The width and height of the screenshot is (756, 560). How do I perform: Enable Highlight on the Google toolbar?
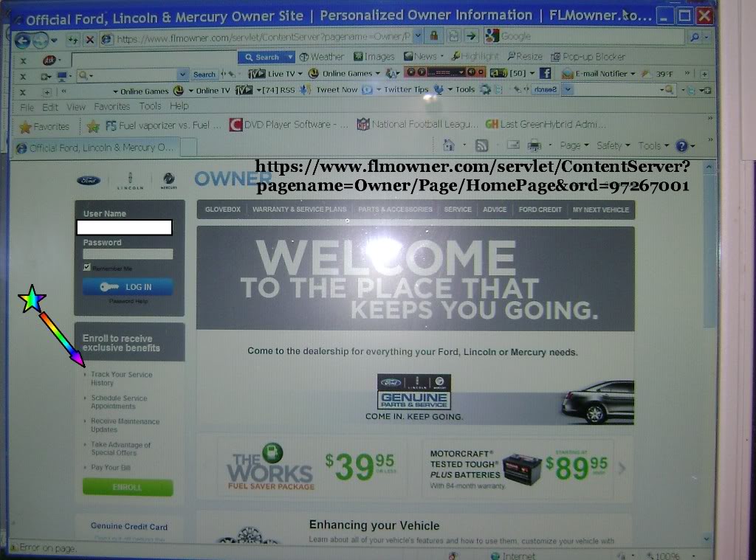[476, 56]
